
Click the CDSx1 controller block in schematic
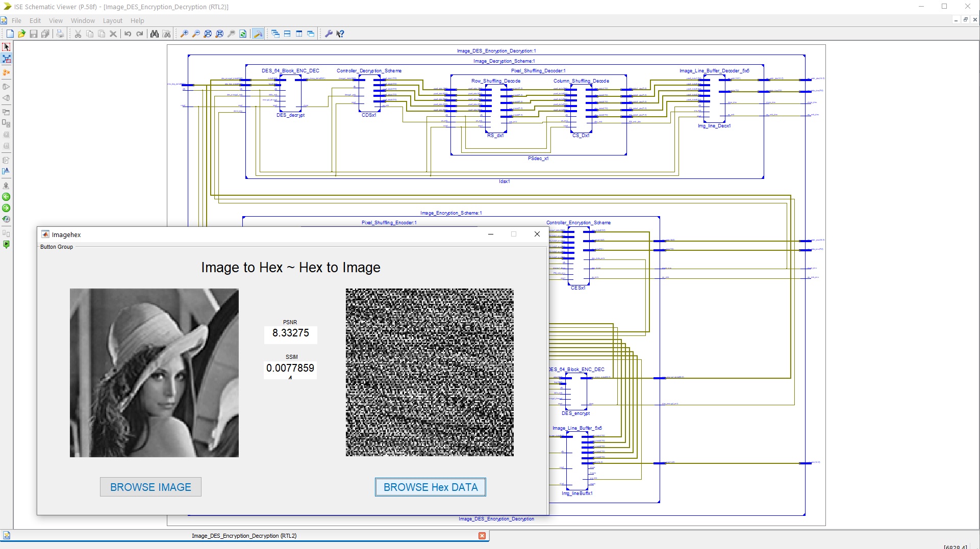(x=369, y=94)
